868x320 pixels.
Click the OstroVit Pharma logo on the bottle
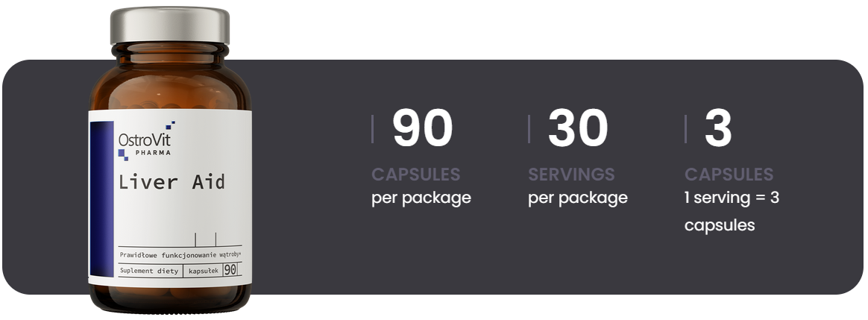(x=145, y=139)
